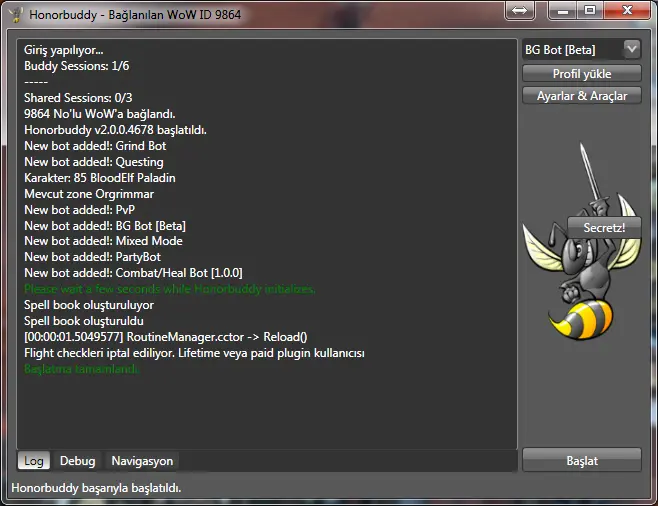Click the bee mascot image
Screen dimensions: 658x506
(575, 270)
